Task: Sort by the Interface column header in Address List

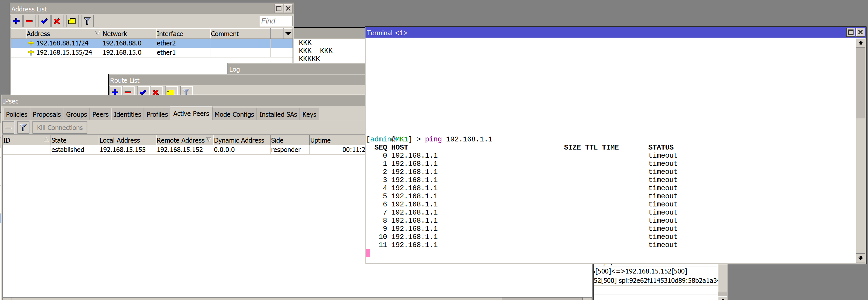Action: [x=183, y=34]
